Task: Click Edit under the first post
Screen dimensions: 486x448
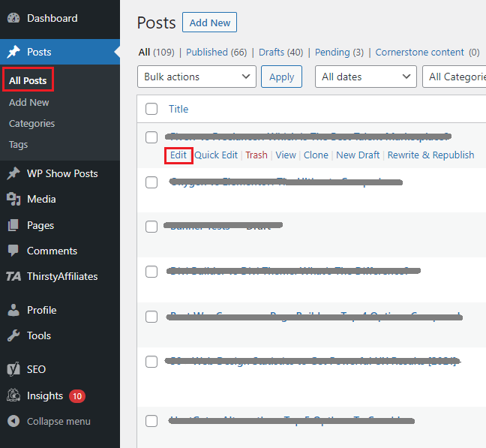Action: click(178, 155)
